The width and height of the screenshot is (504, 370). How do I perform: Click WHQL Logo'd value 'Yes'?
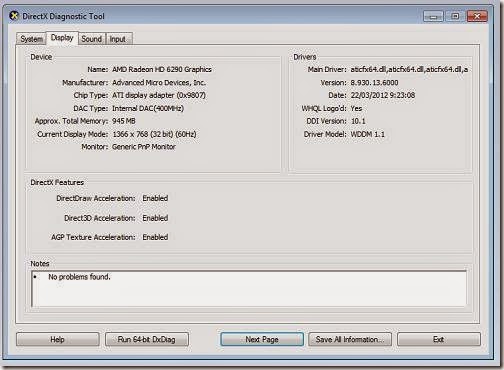(x=356, y=108)
